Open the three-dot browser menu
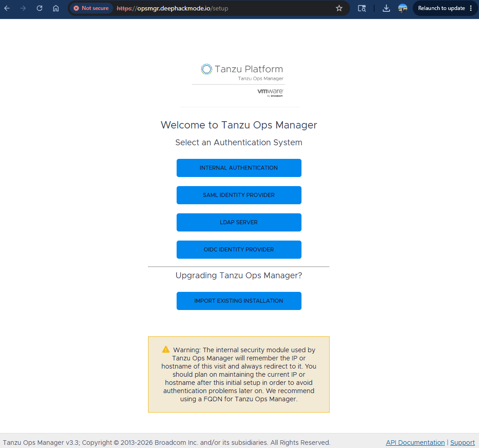This screenshot has height=448, width=479. (471, 8)
